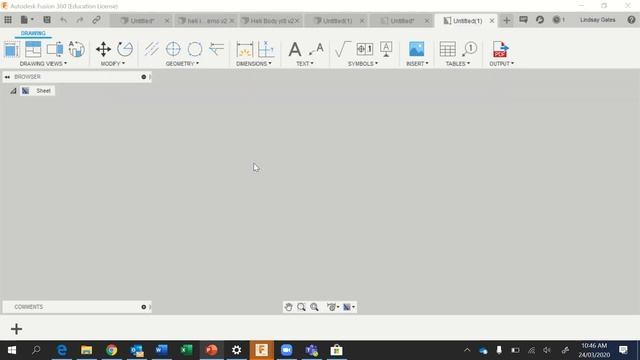Select the Center Mark Pattern tool

195,49
